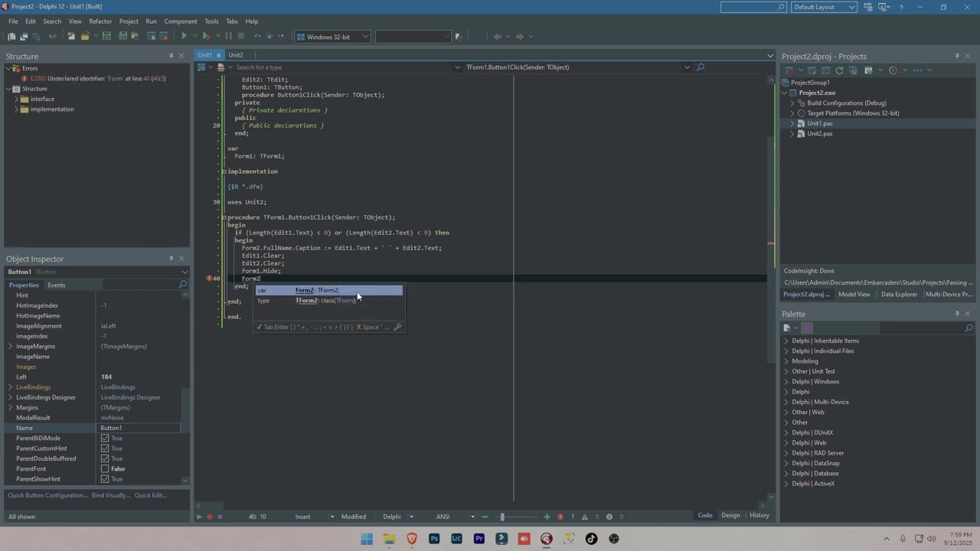Open Photoshop from the taskbar
This screenshot has width=980, height=551.
click(x=434, y=539)
